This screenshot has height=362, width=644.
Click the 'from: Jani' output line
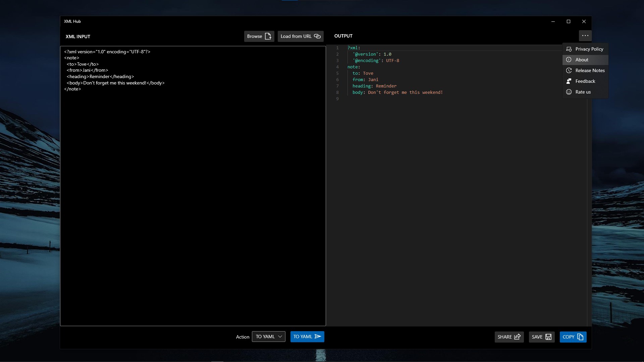click(365, 79)
